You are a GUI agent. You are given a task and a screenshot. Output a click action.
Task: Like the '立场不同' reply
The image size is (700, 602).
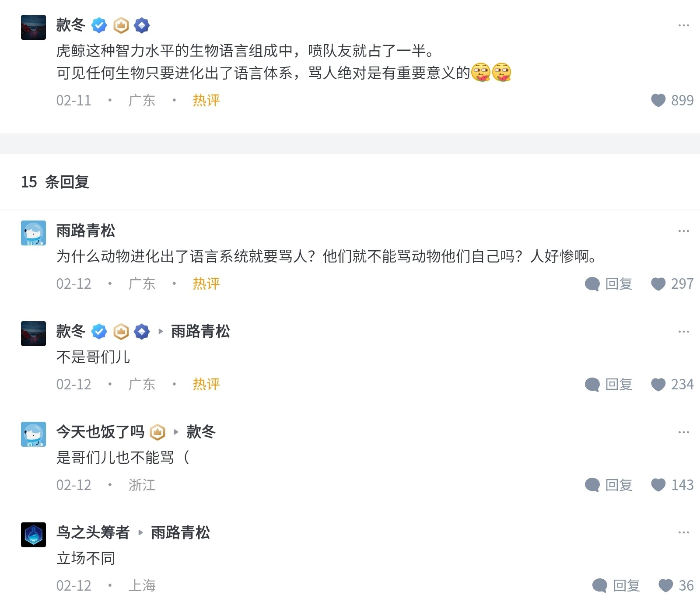[x=665, y=585]
